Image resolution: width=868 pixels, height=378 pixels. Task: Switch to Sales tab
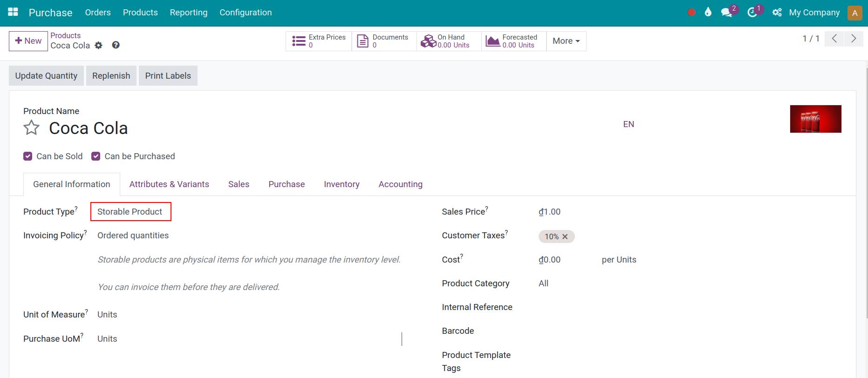(239, 184)
